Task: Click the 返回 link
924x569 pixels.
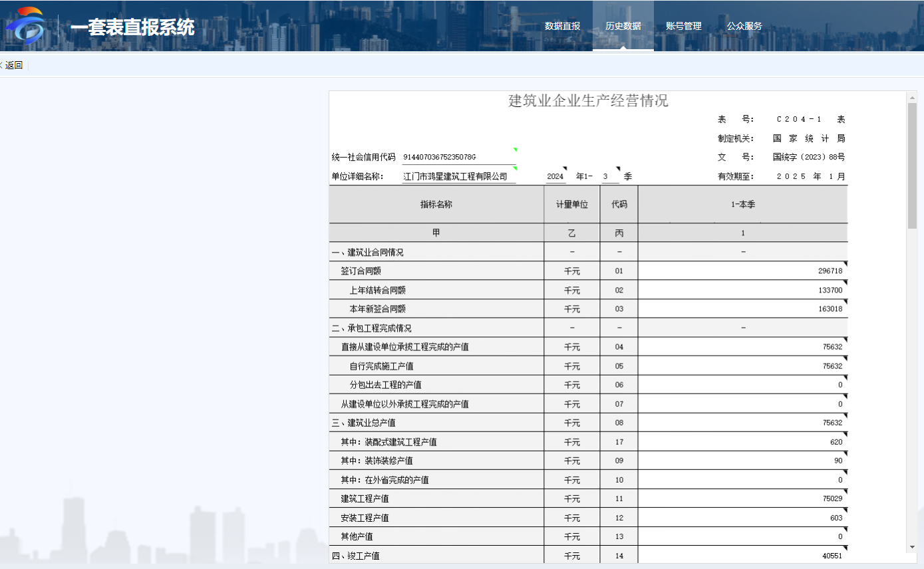Action: pyautogui.click(x=14, y=65)
